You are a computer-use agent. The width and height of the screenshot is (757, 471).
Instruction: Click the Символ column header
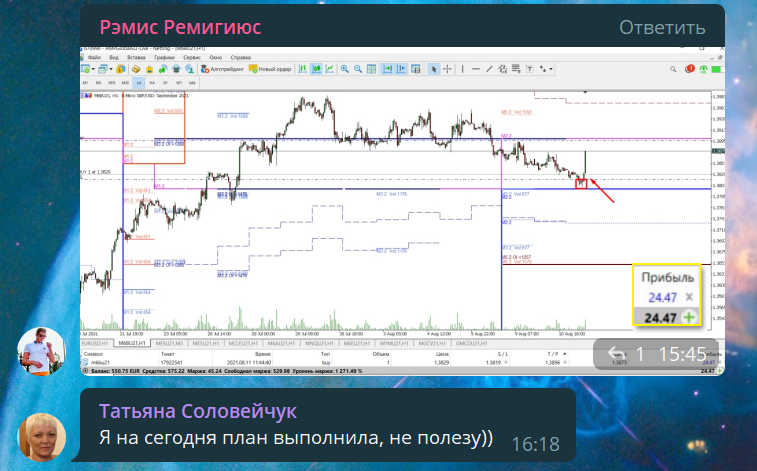pos(93,354)
